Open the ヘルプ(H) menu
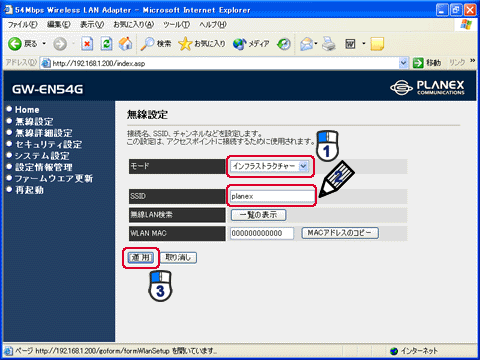 (213, 25)
